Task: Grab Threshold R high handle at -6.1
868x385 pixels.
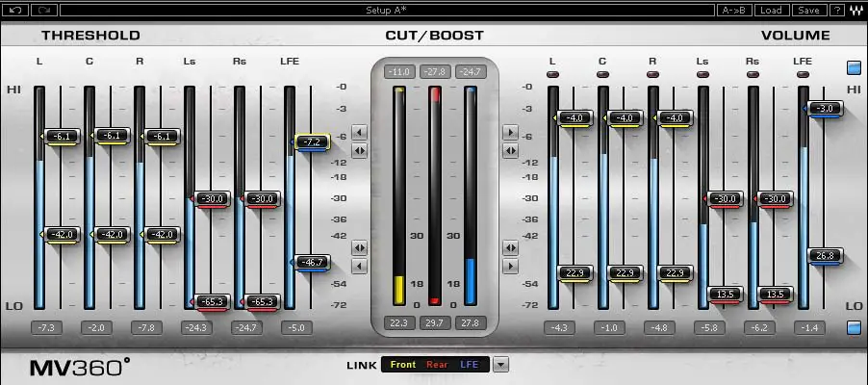Action: pos(163,137)
